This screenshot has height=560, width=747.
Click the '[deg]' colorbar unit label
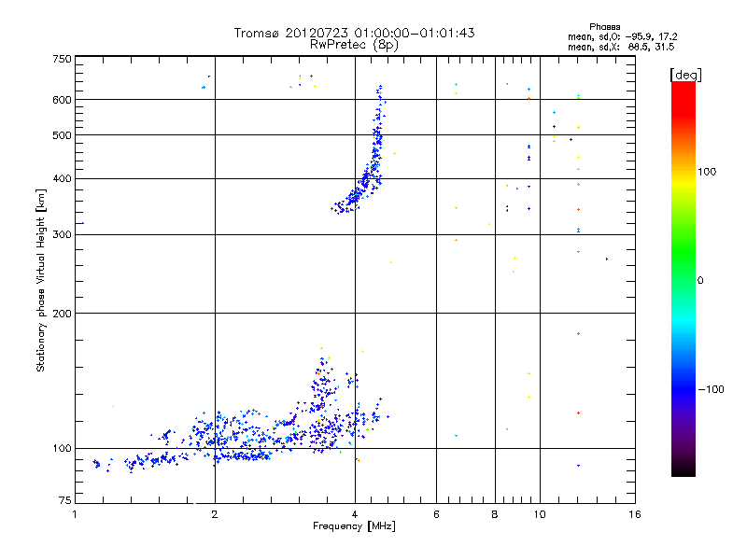pos(685,75)
